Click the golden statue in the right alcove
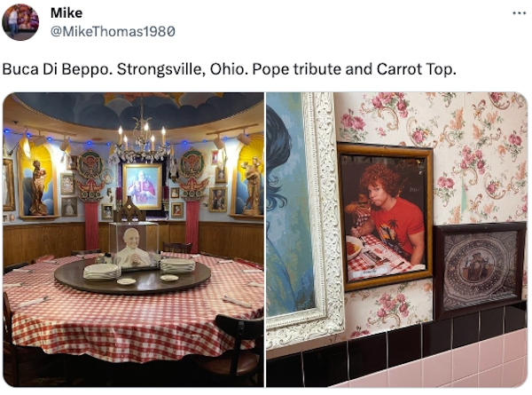The image size is (532, 395). tap(253, 186)
